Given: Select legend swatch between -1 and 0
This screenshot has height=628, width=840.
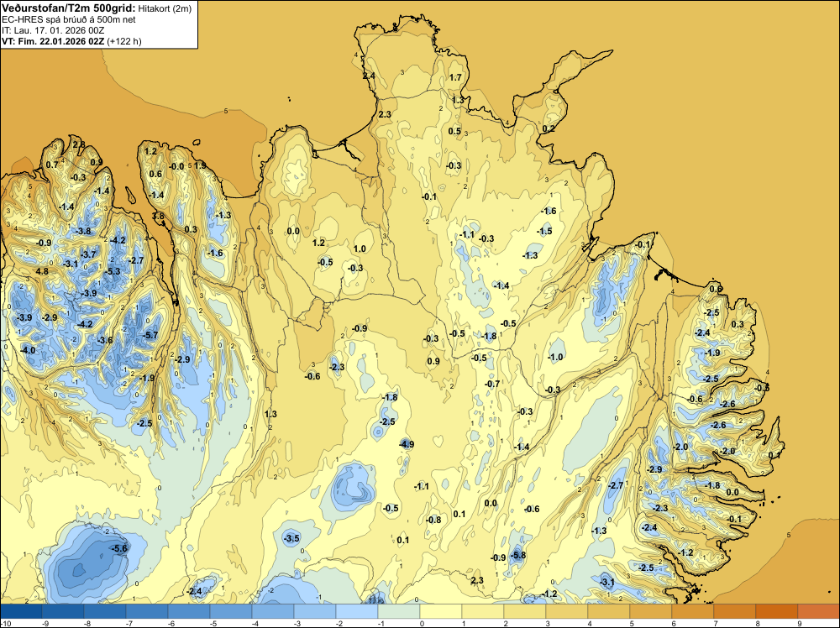Looking at the screenshot, I should (x=398, y=611).
